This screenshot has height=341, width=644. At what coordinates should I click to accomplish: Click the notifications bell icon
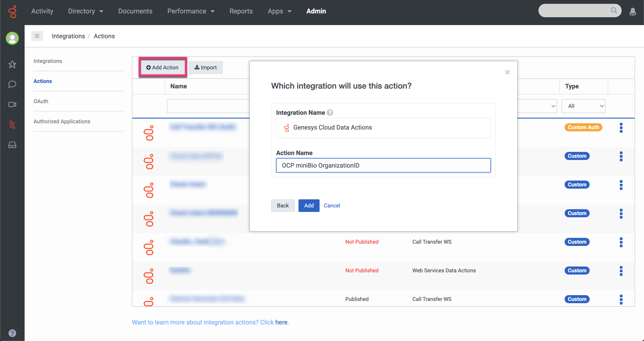pyautogui.click(x=633, y=11)
